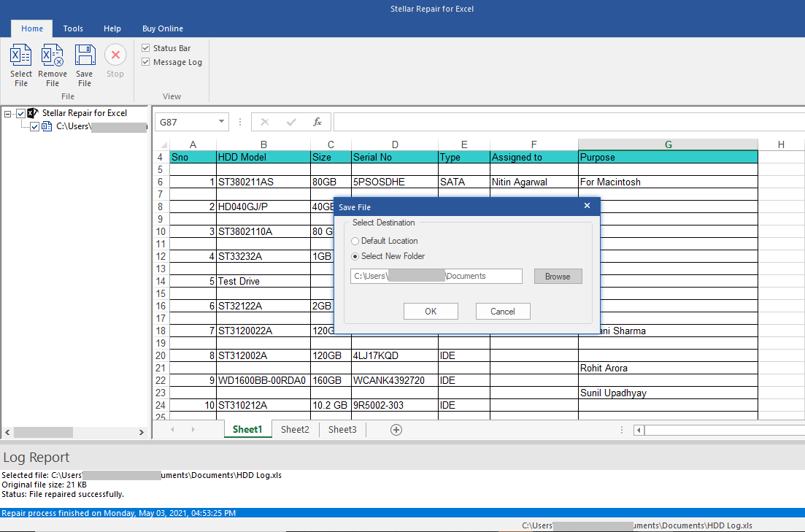Viewport: 805px width, 532px height.
Task: Uncheck the Stellar Repair for Excel root checkbox
Action: (21, 114)
